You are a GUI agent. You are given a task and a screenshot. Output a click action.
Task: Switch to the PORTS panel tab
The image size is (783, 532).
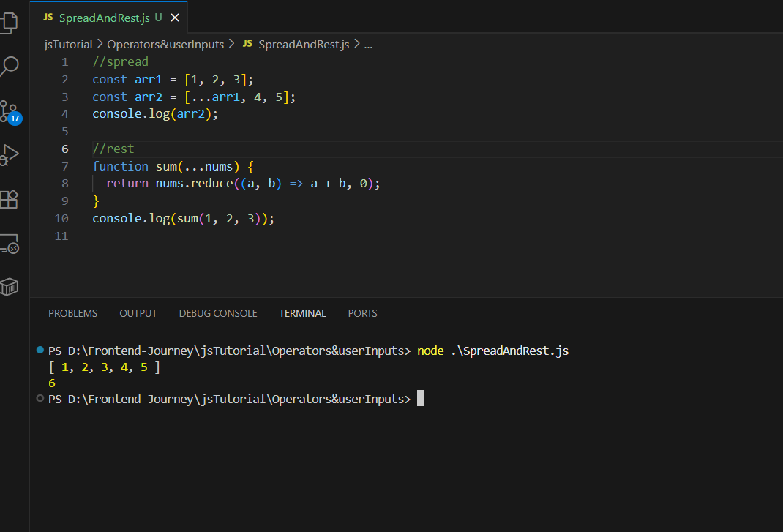coord(362,313)
